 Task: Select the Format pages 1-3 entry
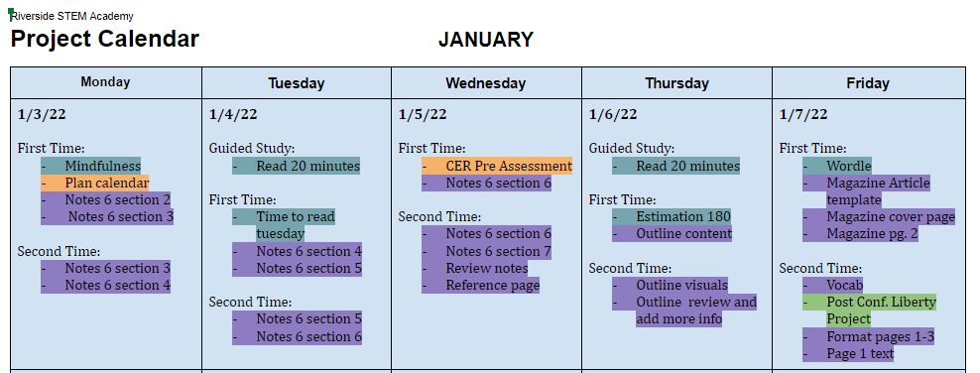tap(869, 336)
